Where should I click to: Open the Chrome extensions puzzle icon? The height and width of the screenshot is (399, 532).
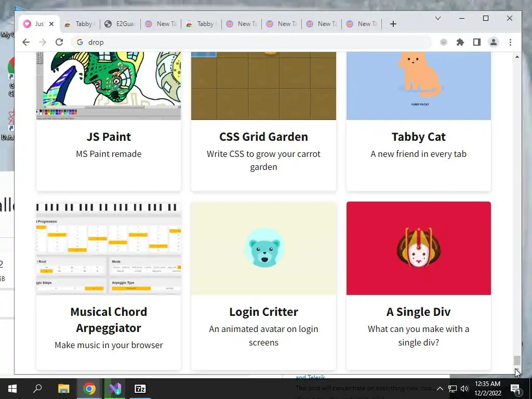460,42
